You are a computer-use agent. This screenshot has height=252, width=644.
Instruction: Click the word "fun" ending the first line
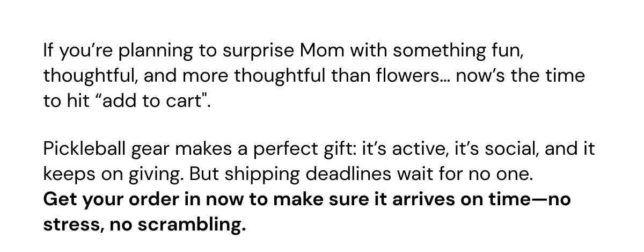508,52
